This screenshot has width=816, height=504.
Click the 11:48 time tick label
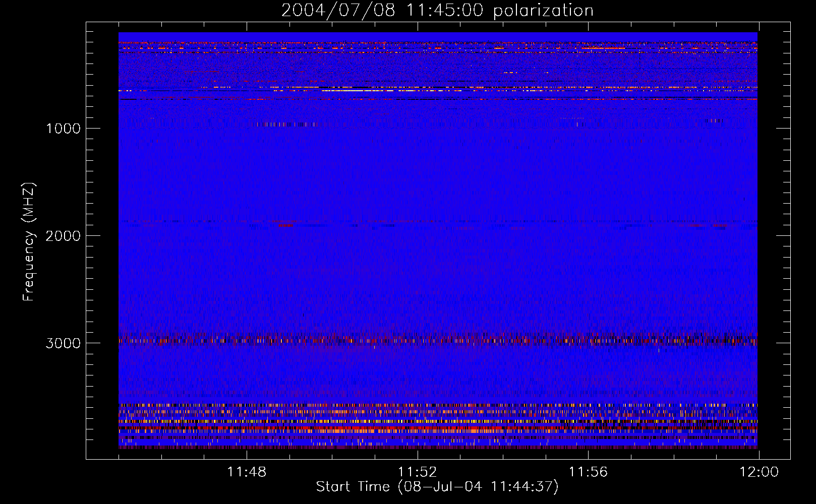tap(247, 472)
